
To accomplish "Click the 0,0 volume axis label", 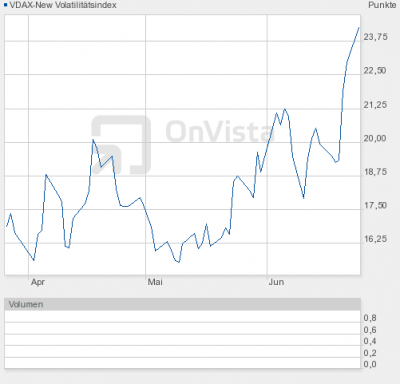I will [x=370, y=364].
